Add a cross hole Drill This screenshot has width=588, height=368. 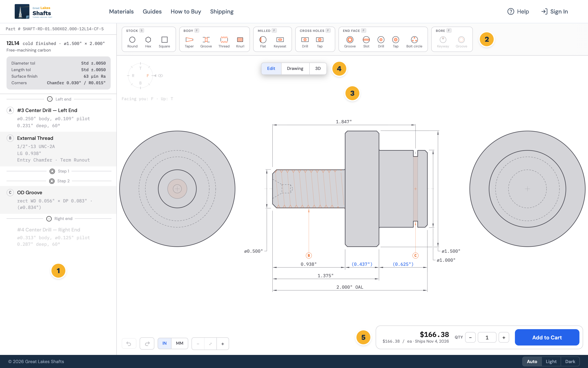(305, 42)
